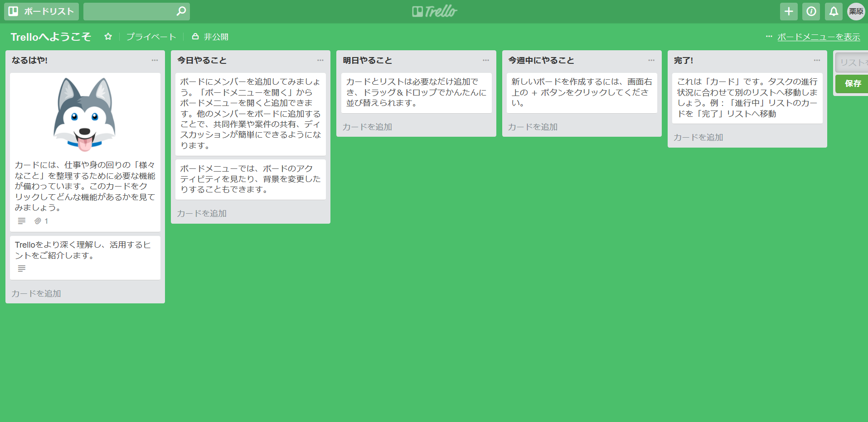Click カードを追加 in 今週中にやること list

(533, 127)
